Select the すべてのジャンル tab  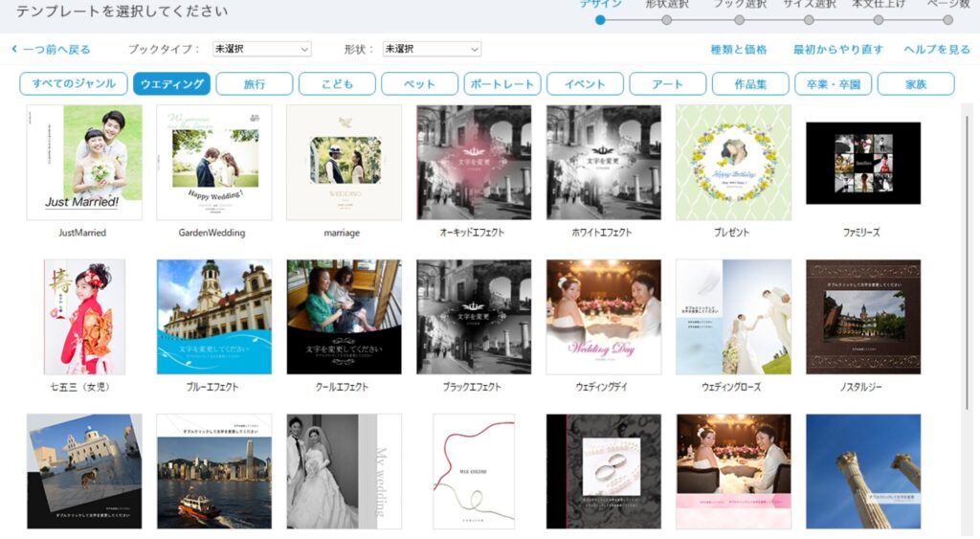click(x=74, y=84)
